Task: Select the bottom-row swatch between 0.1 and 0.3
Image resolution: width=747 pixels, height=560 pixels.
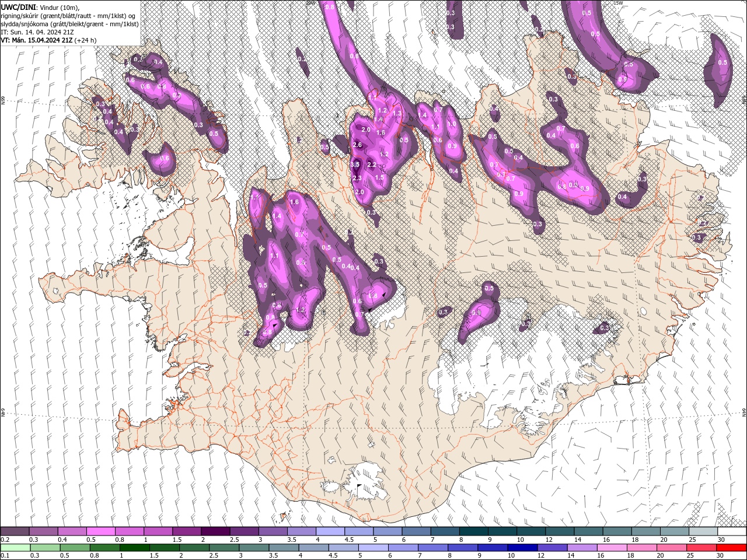Action: point(15,548)
